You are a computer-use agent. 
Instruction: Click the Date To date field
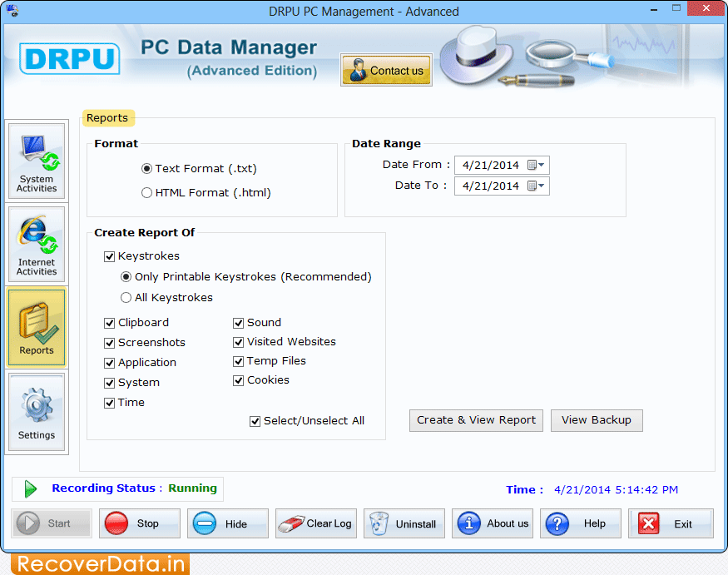[502, 186]
